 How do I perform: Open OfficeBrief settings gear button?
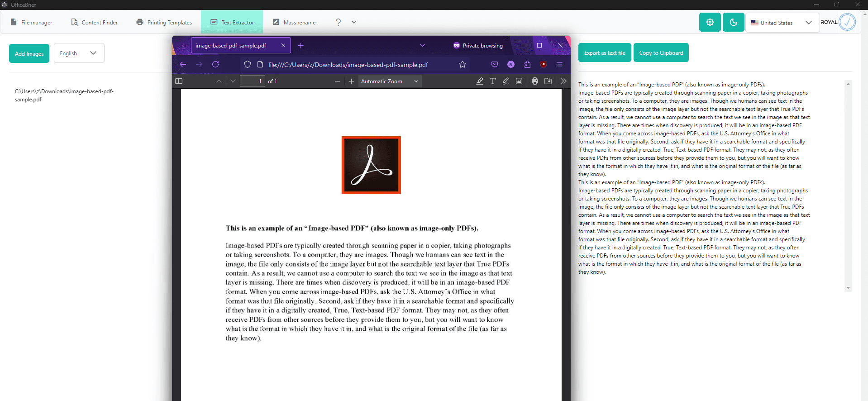[710, 22]
